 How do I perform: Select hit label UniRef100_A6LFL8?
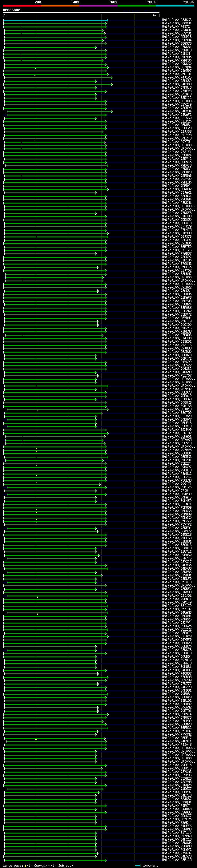(x=177, y=423)
